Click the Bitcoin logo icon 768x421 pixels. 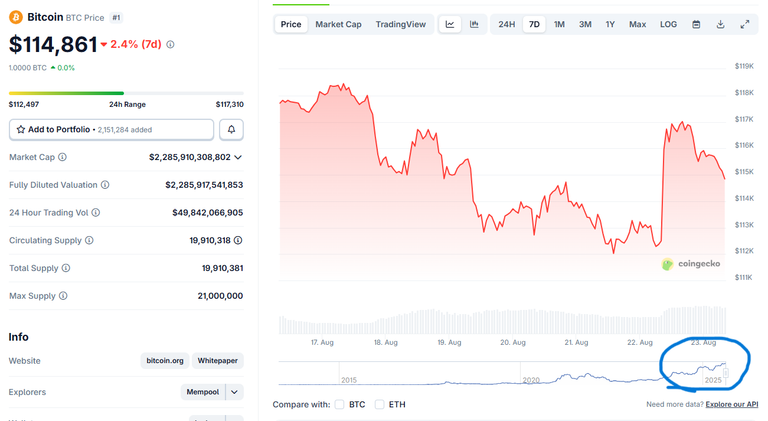click(x=16, y=18)
